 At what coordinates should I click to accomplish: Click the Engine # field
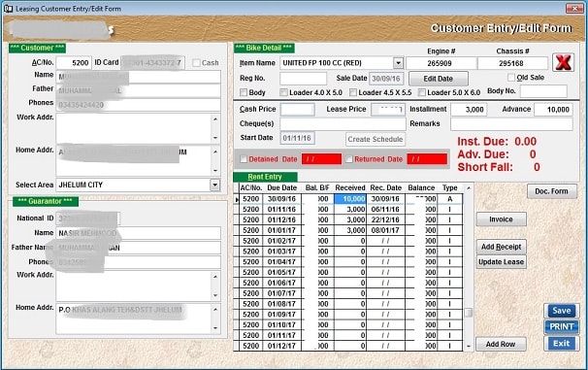[441, 63]
